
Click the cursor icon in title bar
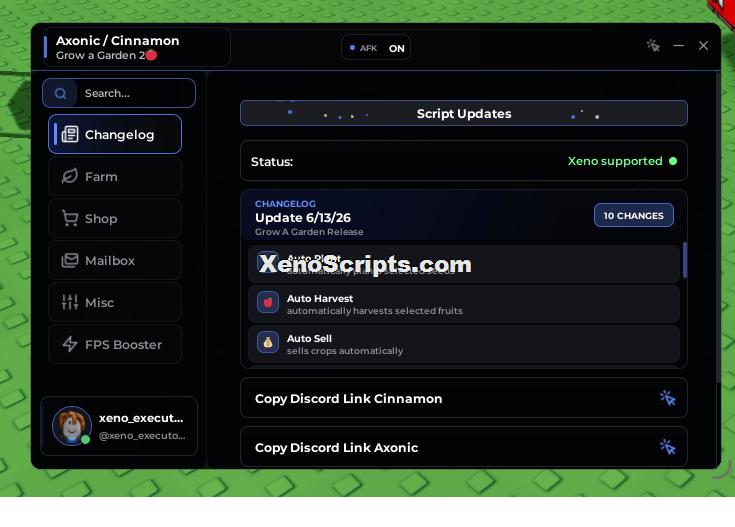653,45
